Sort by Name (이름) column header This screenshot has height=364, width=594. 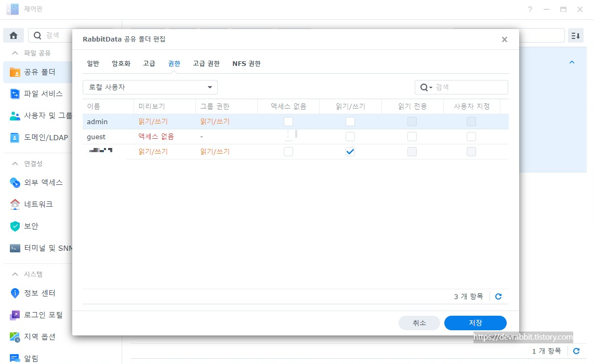tap(108, 106)
